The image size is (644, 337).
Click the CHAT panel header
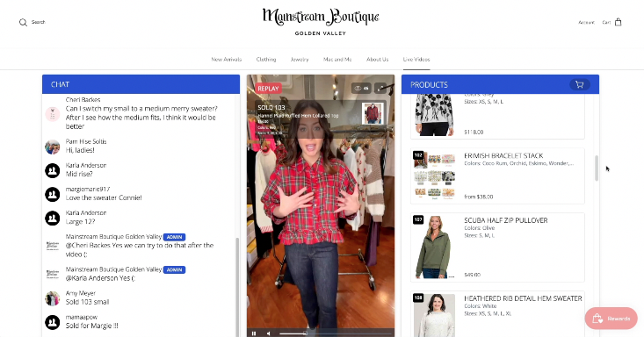point(141,84)
